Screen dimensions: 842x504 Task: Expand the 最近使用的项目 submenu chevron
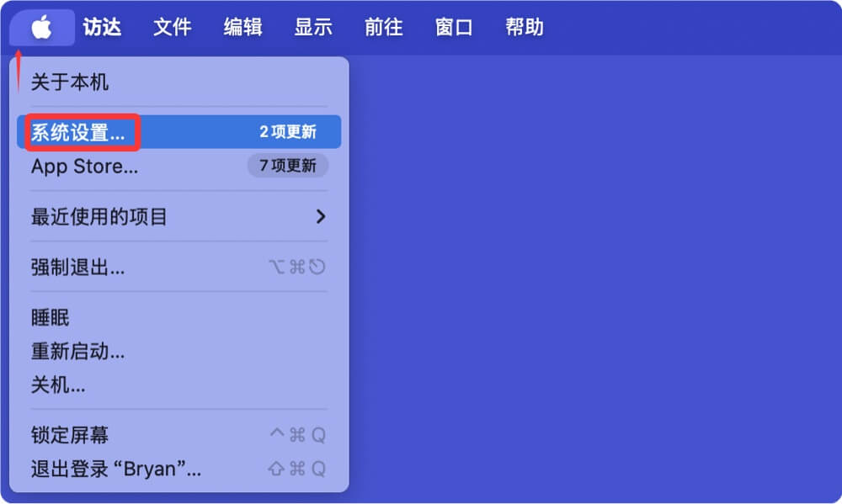(x=321, y=216)
